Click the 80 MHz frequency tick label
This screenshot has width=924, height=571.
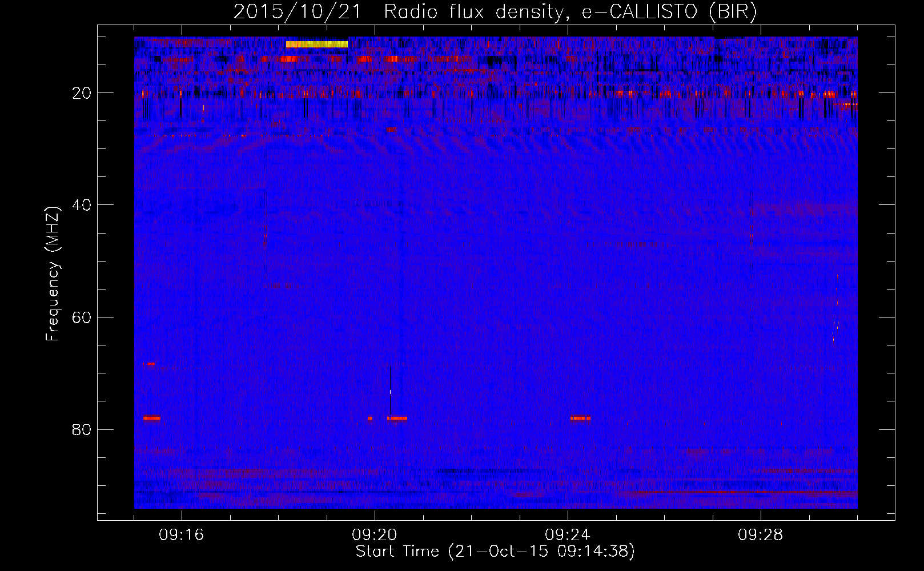coord(82,429)
